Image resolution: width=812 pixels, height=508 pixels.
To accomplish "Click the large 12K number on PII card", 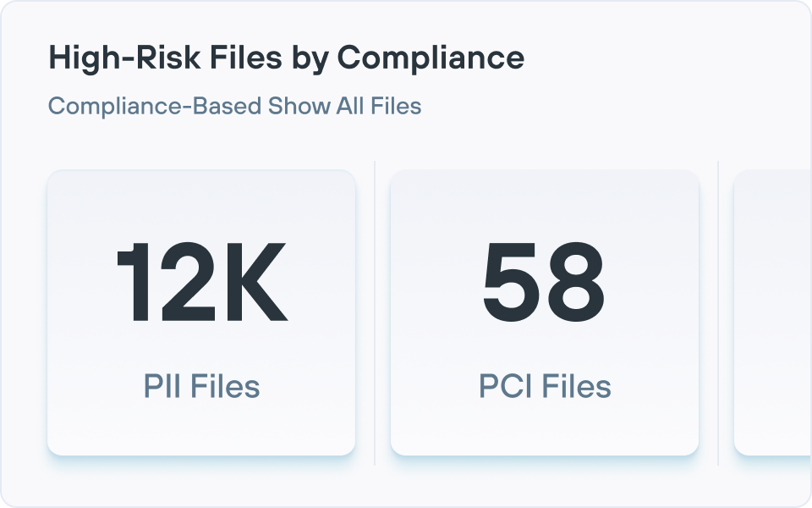I will (203, 284).
